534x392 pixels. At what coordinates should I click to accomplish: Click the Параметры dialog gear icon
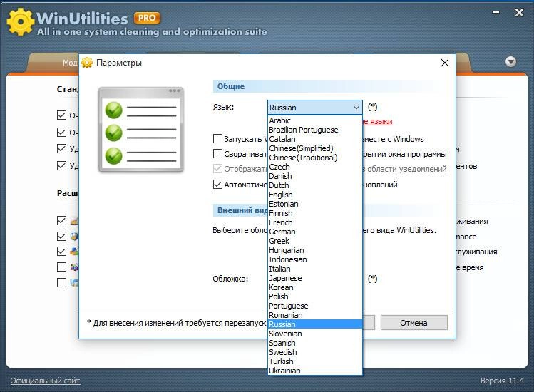pyautogui.click(x=87, y=63)
